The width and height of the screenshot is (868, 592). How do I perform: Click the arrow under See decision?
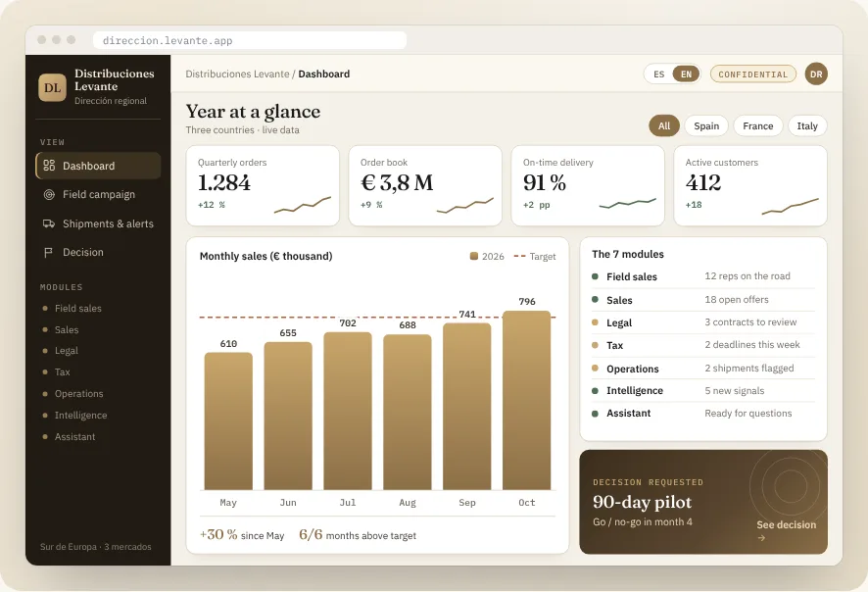(762, 538)
